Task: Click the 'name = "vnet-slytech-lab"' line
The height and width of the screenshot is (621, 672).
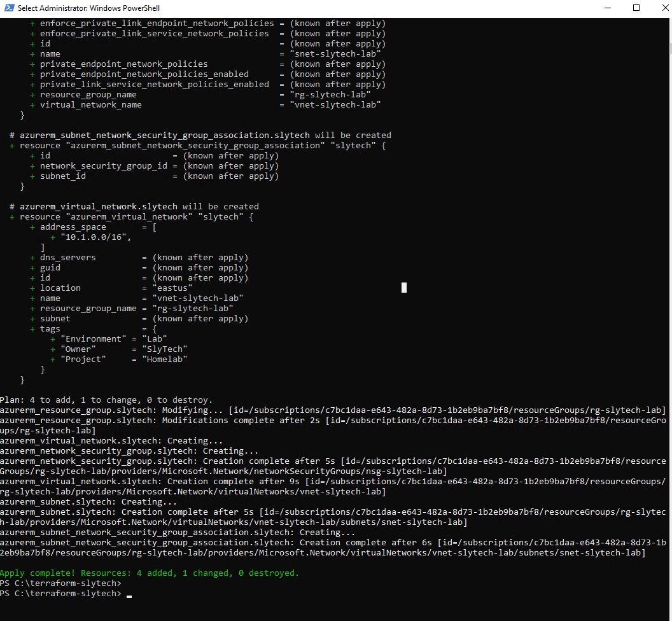Action: [137, 298]
